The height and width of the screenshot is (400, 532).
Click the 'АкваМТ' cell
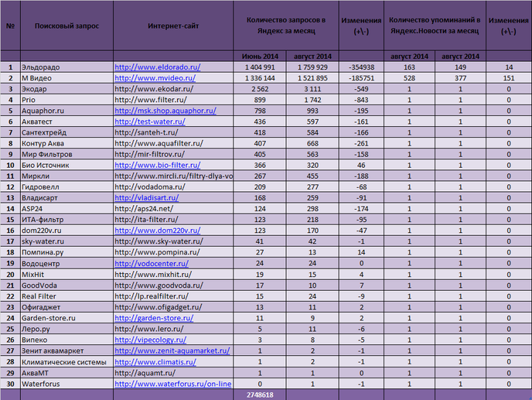point(66,373)
